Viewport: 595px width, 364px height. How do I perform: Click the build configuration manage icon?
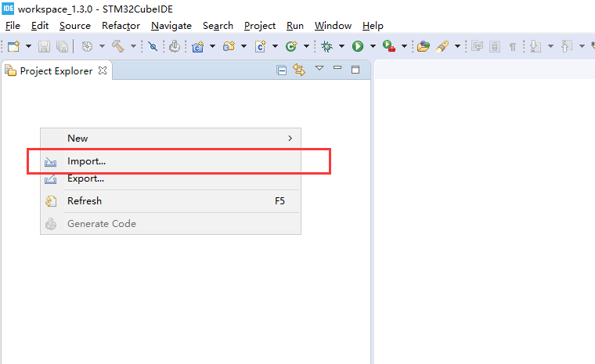pos(87,46)
